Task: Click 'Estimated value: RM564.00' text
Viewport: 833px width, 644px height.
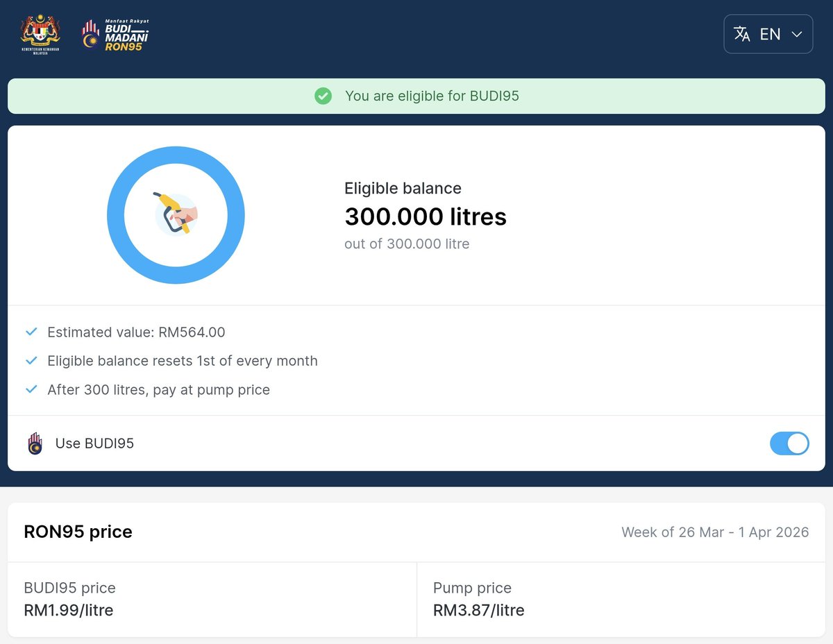Action: tap(136, 332)
